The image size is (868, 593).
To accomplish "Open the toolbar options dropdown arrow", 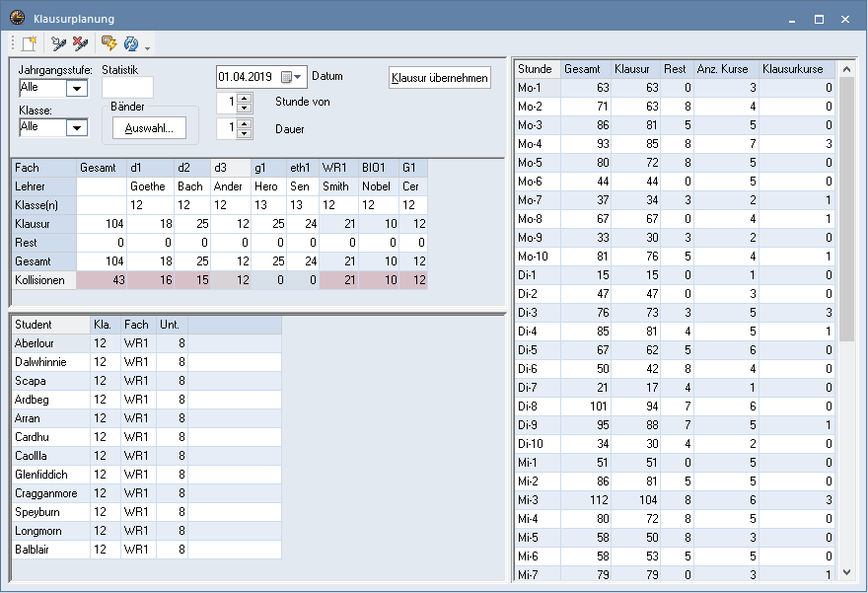I will point(147,48).
